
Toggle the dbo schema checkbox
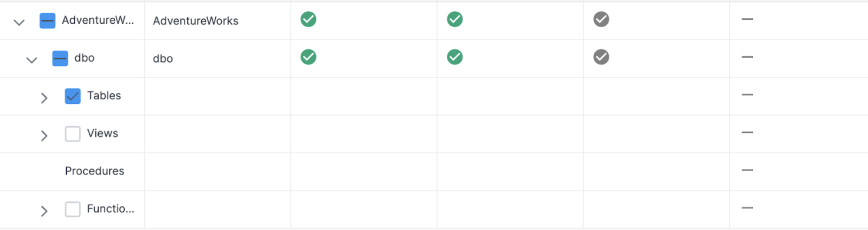click(60, 59)
